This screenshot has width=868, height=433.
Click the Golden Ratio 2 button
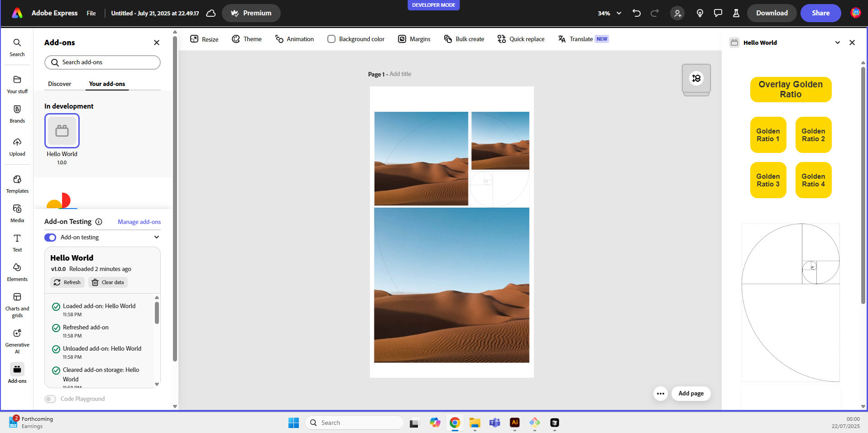point(814,135)
